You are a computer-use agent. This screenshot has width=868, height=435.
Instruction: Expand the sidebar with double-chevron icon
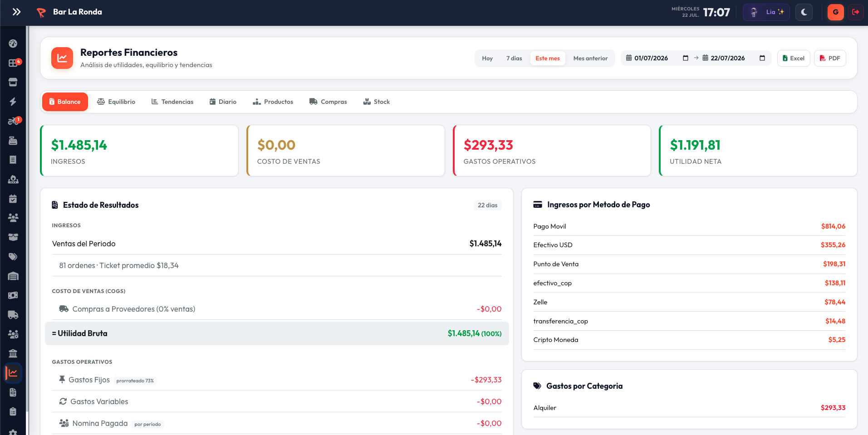click(16, 12)
